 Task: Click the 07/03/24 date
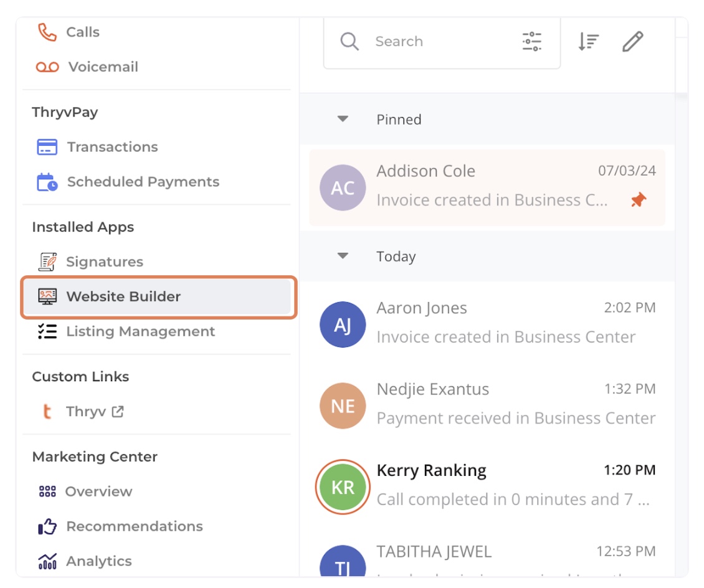tap(627, 171)
